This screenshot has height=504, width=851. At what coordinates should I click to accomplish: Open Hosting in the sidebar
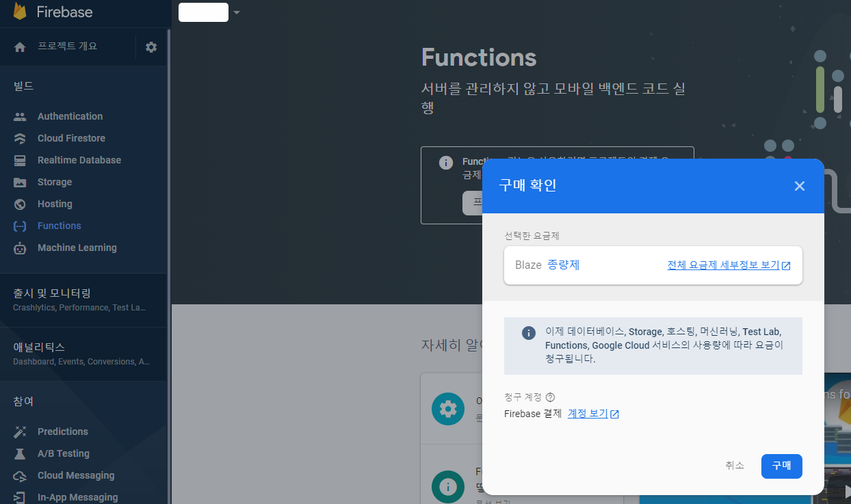[x=55, y=204]
